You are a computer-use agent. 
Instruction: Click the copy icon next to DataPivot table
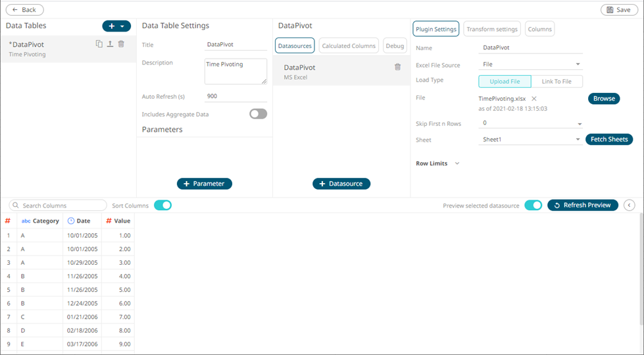coord(99,44)
